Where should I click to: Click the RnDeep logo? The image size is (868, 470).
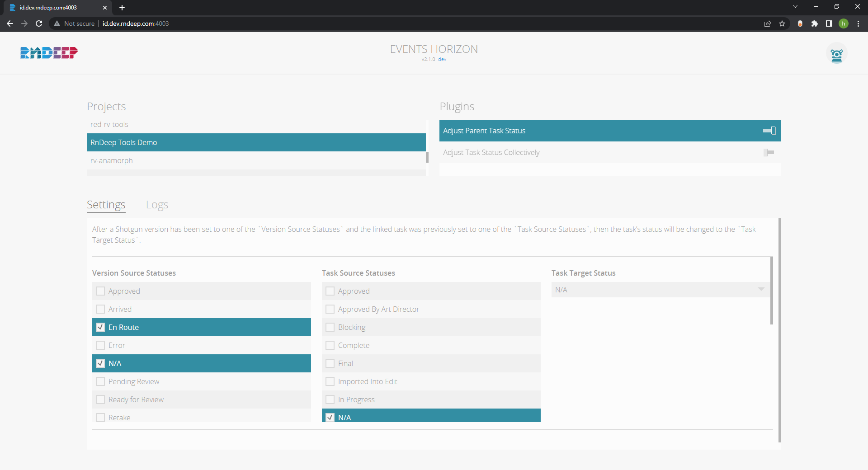(x=49, y=53)
